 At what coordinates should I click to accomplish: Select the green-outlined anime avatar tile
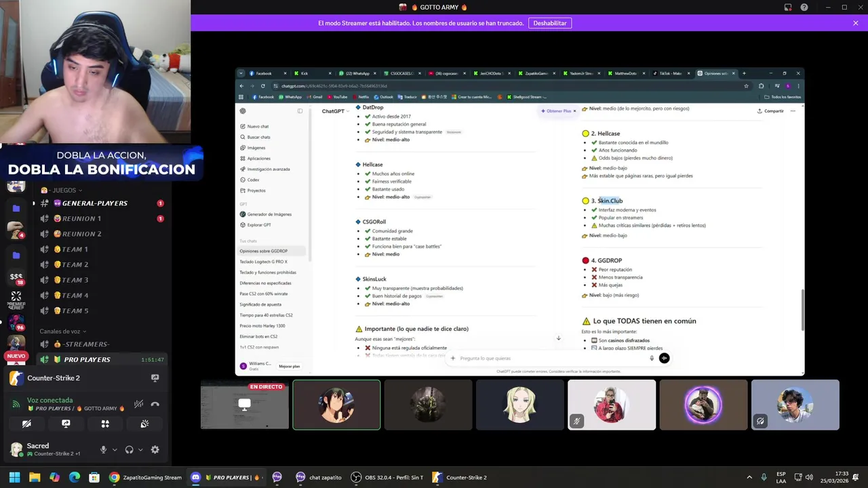(x=336, y=405)
